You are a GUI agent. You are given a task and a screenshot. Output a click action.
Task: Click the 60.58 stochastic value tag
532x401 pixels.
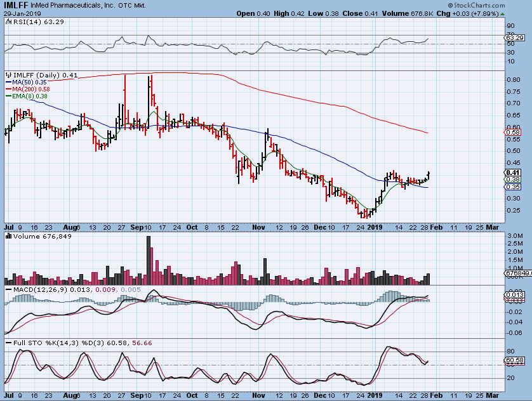[515, 360]
